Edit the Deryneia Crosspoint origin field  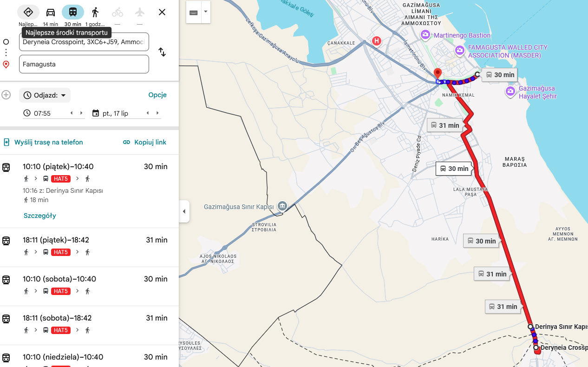[x=84, y=42]
